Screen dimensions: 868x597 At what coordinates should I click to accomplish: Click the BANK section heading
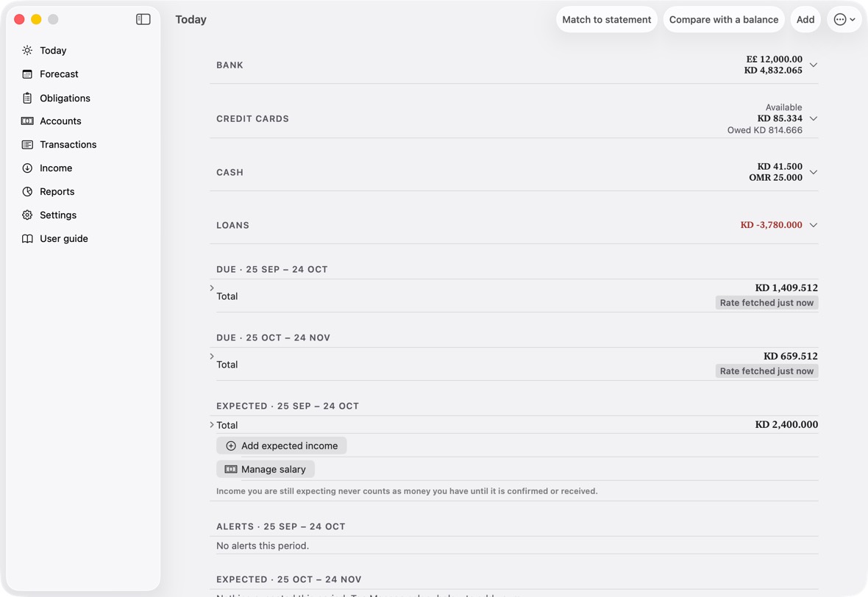click(x=230, y=65)
